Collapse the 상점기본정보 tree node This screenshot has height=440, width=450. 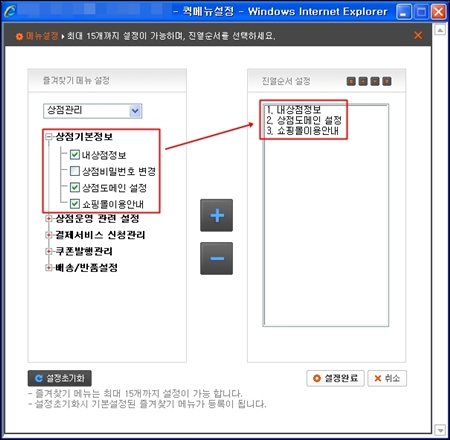[49, 136]
